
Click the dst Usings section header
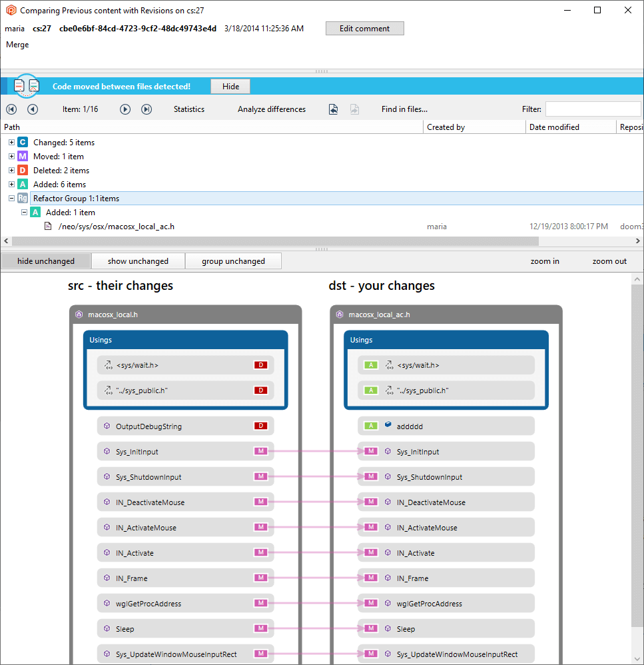pos(446,340)
